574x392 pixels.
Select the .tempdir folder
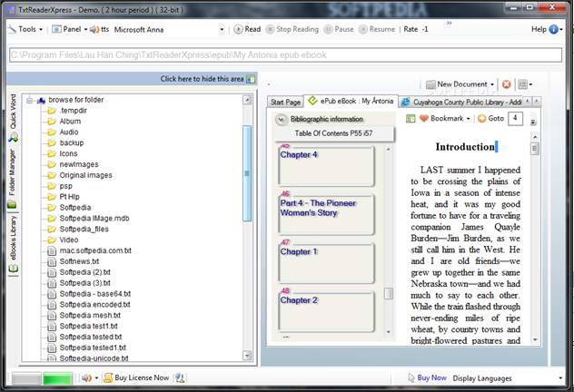(x=74, y=111)
